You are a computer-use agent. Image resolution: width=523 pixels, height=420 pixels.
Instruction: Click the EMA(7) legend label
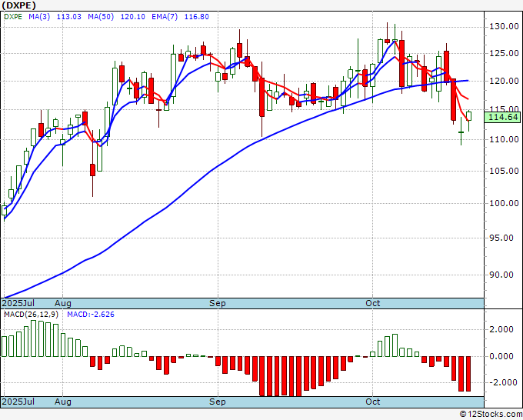(165, 16)
